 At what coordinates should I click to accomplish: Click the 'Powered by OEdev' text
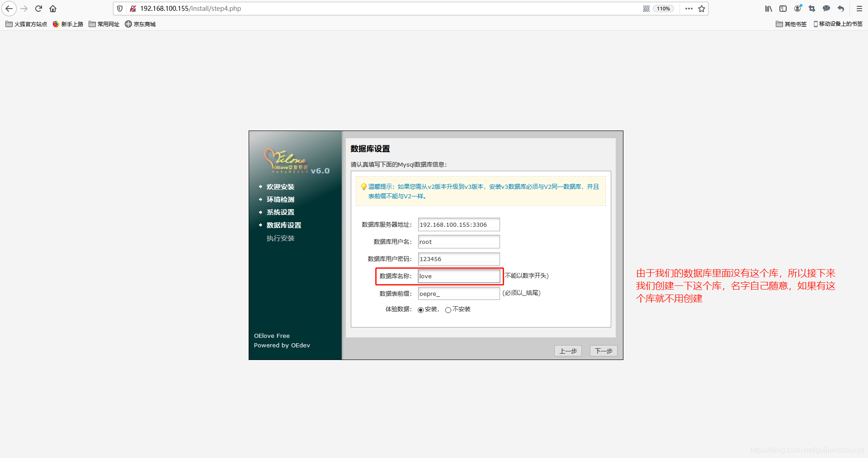point(282,345)
